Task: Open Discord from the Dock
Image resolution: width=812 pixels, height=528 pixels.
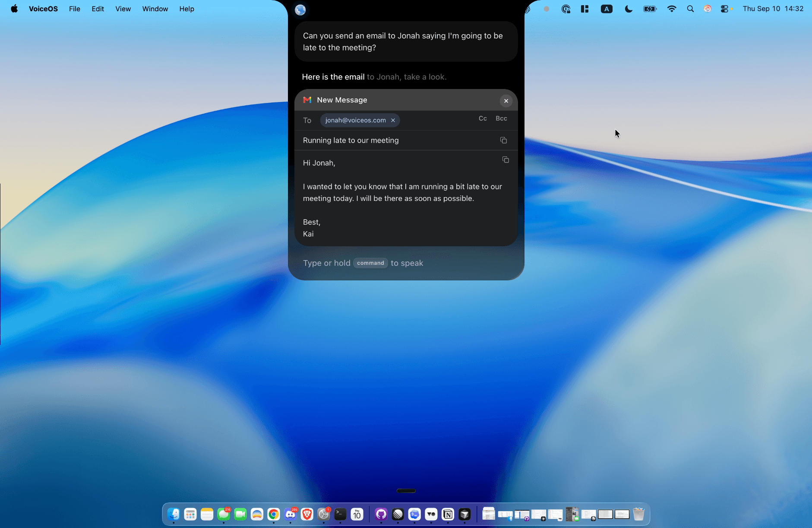Action: coord(291,514)
